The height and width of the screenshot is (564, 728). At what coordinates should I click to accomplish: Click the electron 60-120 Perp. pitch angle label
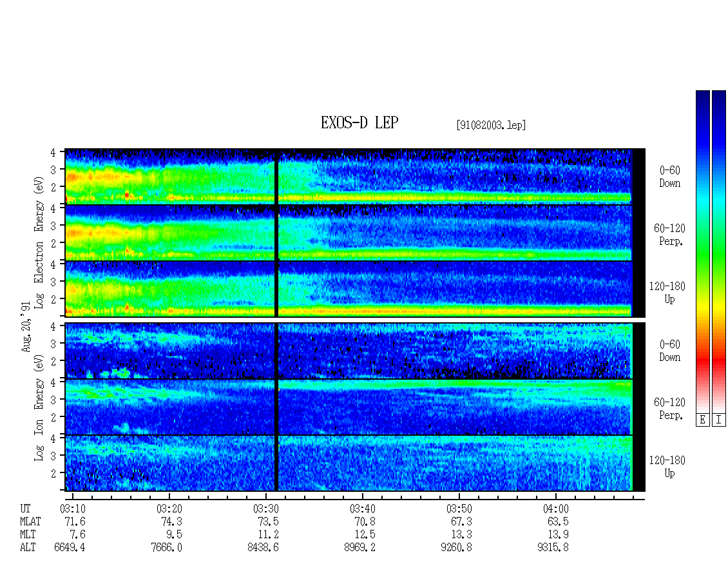[669, 235]
